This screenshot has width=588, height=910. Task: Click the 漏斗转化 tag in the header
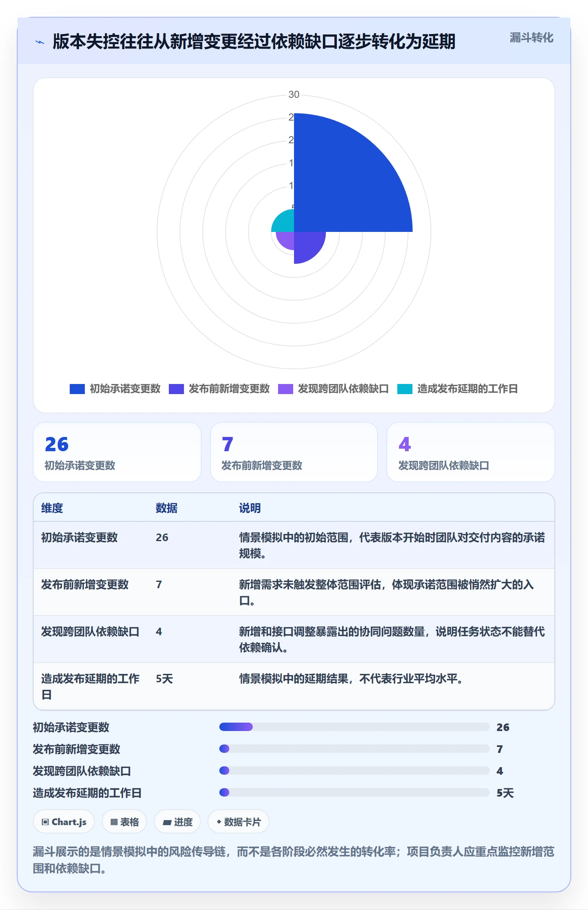coord(531,38)
